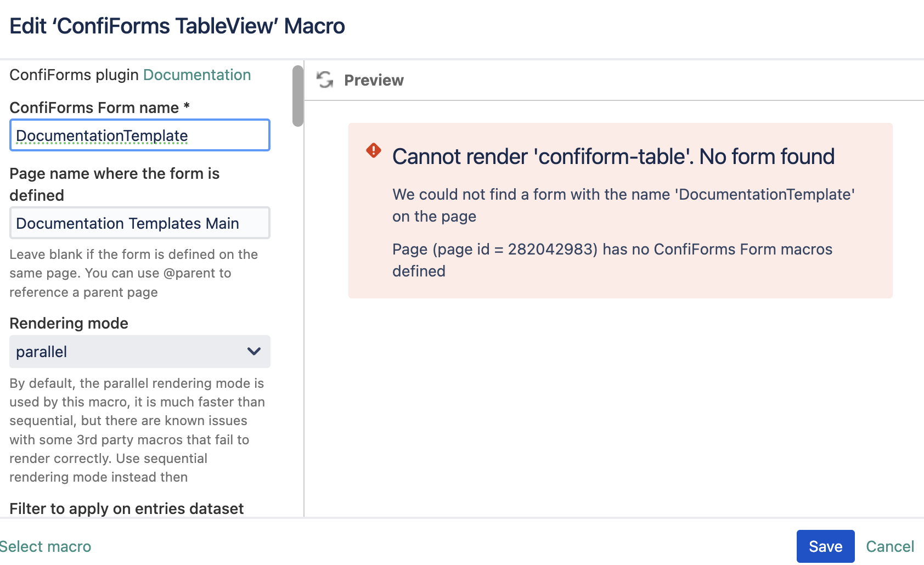Click the 'Page name where the form is defined' label
The image size is (924, 565).
pyautogui.click(x=115, y=184)
